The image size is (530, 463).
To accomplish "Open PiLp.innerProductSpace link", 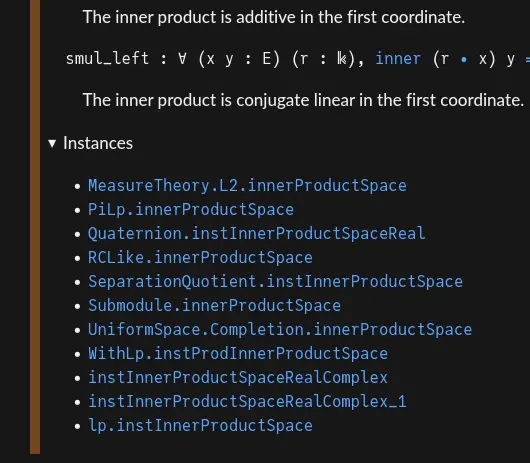I will tap(191, 210).
